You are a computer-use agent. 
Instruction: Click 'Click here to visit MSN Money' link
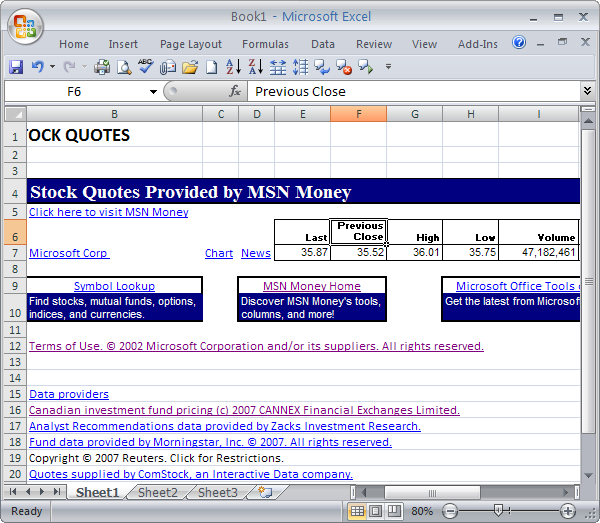point(109,212)
